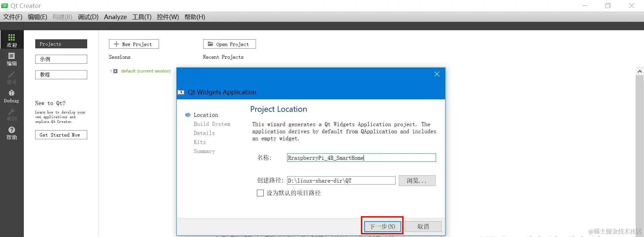644x237 pixels.
Task: Click the Sessions heading
Action: [119, 57]
